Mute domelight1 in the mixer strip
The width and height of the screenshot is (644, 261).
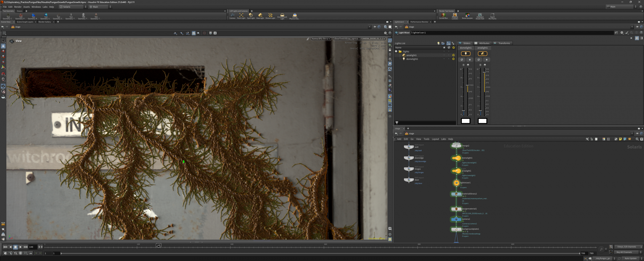[462, 60]
